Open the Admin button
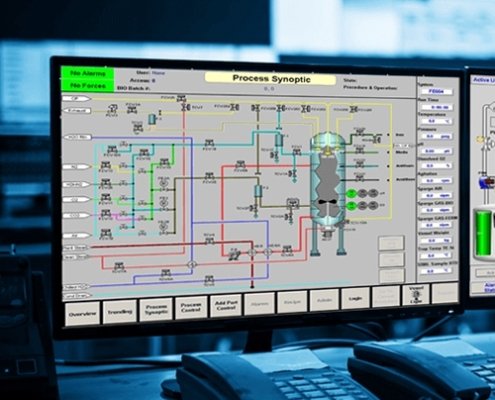The width and height of the screenshot is (495, 400). tap(324, 300)
